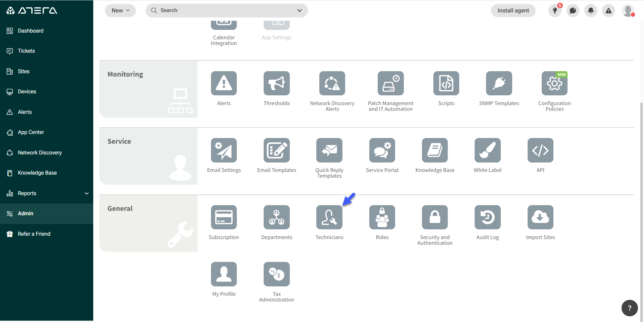Screen dimensions: 644x322
Task: Open Subscription settings
Action: pyautogui.click(x=224, y=217)
